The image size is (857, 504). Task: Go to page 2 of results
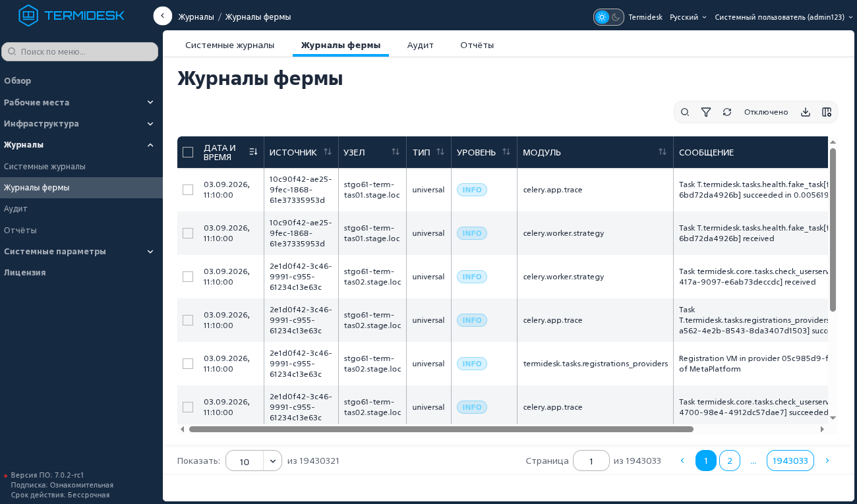[730, 461]
